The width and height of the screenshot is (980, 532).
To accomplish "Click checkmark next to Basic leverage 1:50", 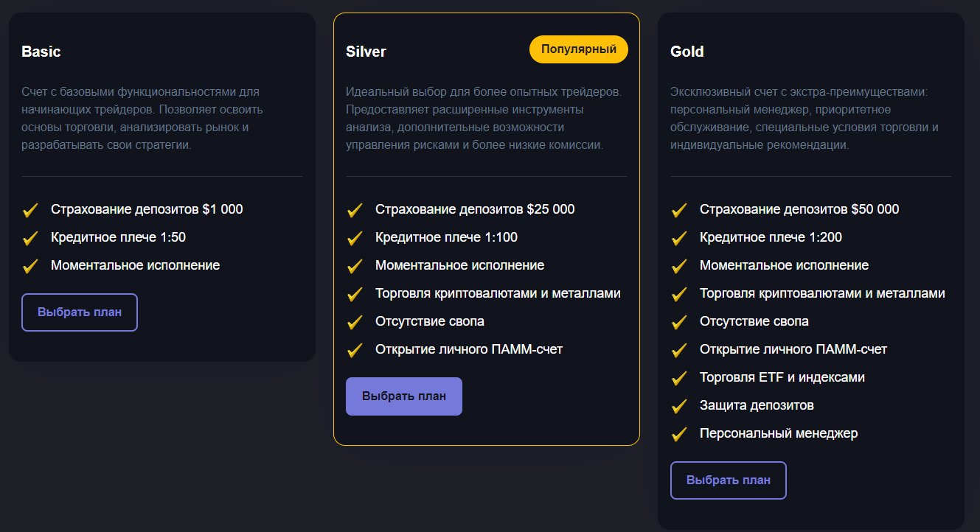I will click(30, 238).
